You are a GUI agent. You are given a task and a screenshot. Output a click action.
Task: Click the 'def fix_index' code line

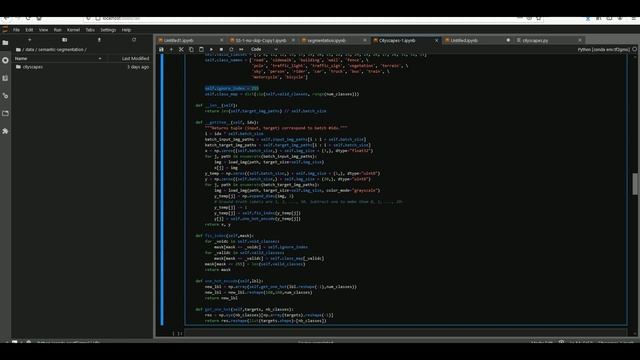pyautogui.click(x=224, y=236)
